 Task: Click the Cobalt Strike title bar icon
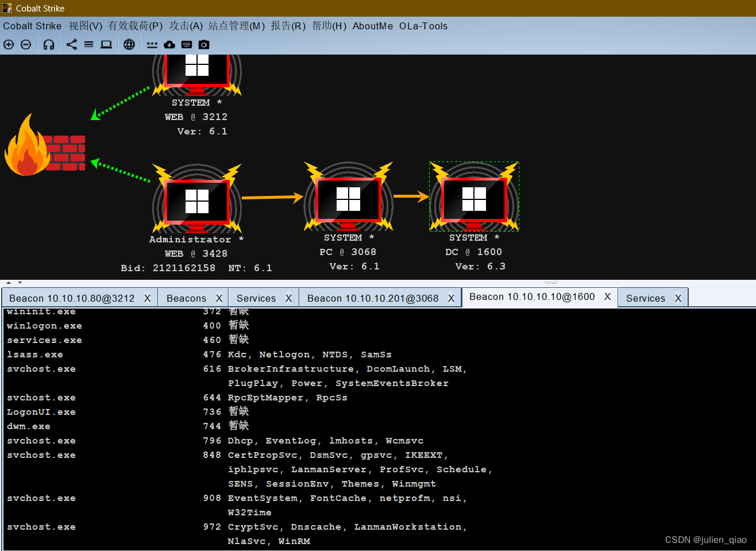[7, 8]
